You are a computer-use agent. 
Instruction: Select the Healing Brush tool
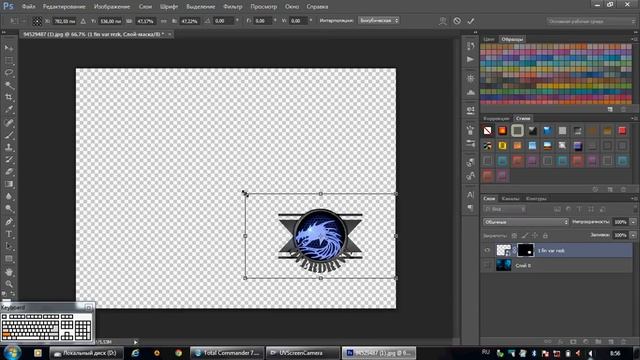9,122
